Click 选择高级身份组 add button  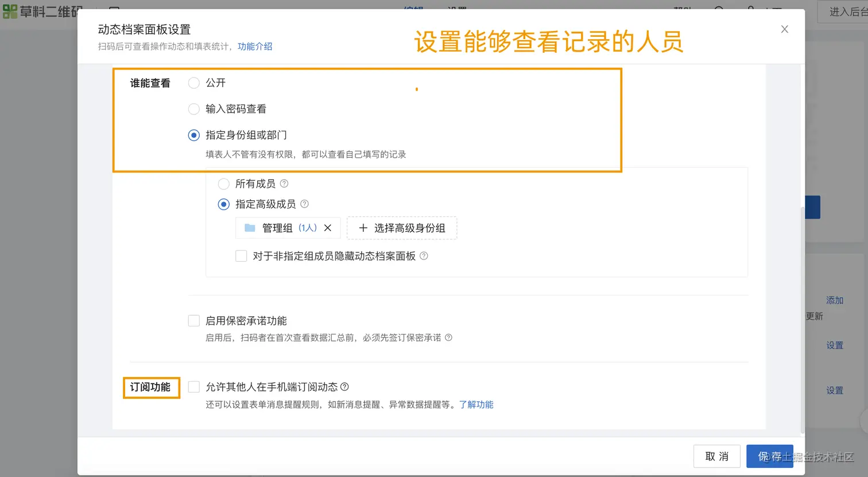(402, 228)
